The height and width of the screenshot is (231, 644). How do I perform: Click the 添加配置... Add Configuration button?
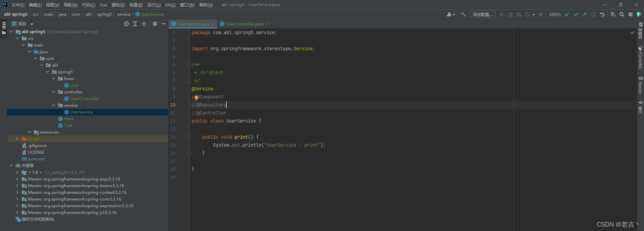482,14
